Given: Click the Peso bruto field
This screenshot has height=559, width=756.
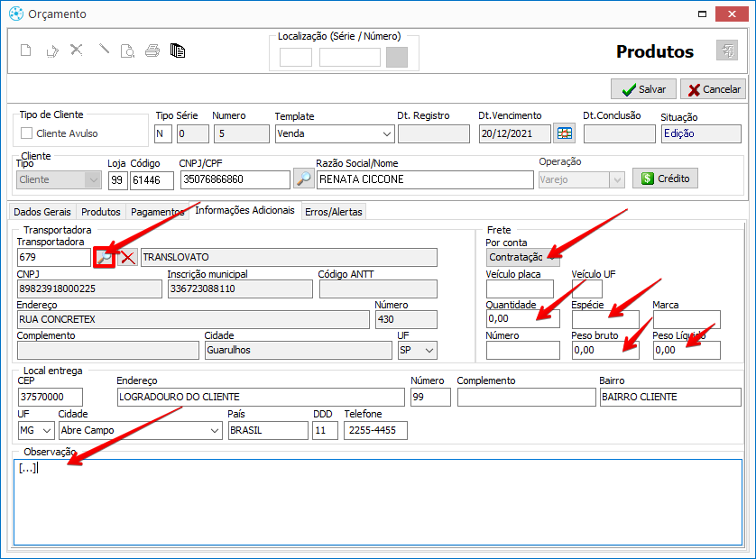Looking at the screenshot, I should point(605,351).
